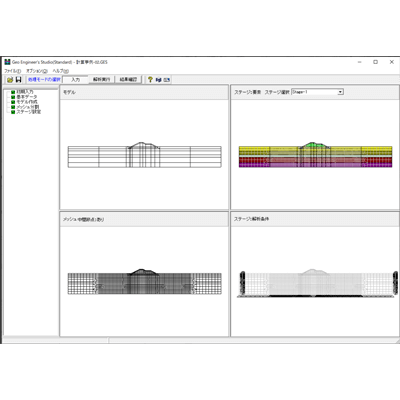Screen dimensions: 400x400
Task: Click the ステージ選択 label
Action: (277, 92)
